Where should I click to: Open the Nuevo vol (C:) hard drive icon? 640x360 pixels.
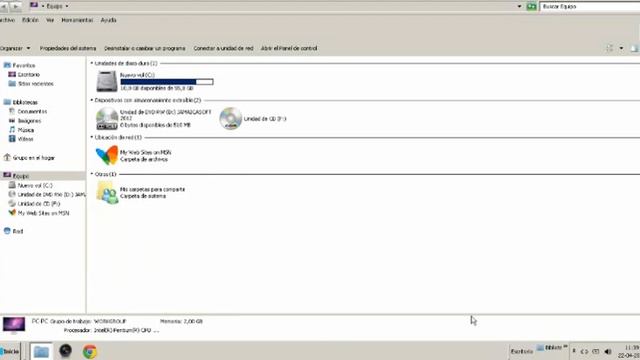[x=107, y=81]
